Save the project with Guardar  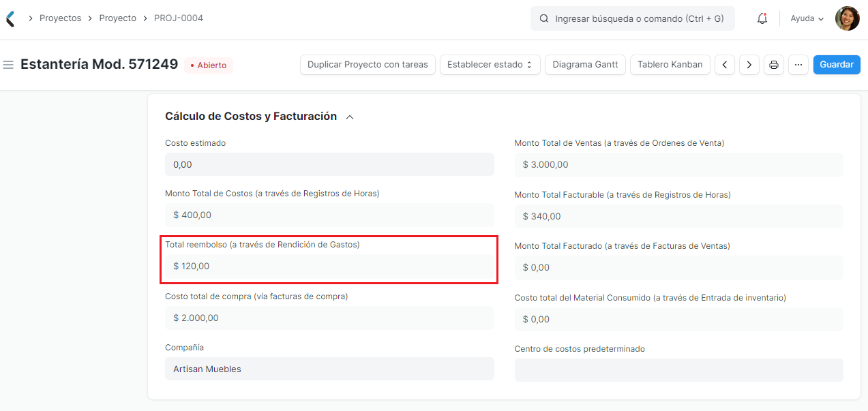[x=836, y=65]
